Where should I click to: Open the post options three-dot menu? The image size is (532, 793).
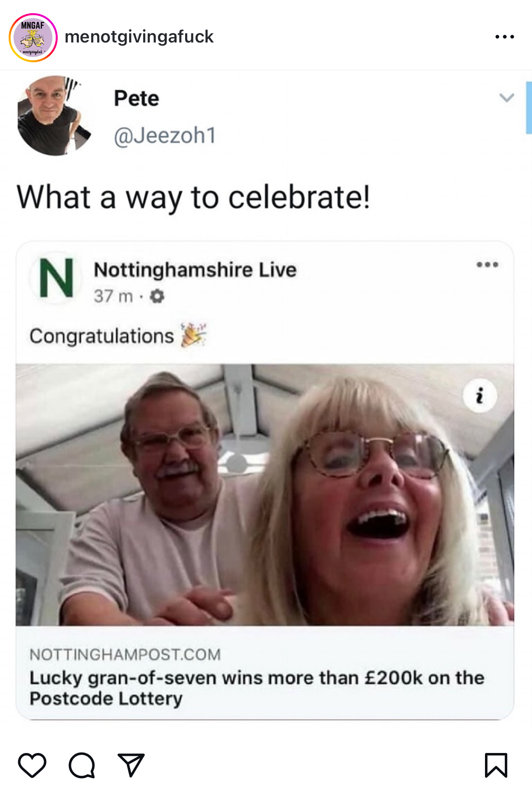point(504,37)
